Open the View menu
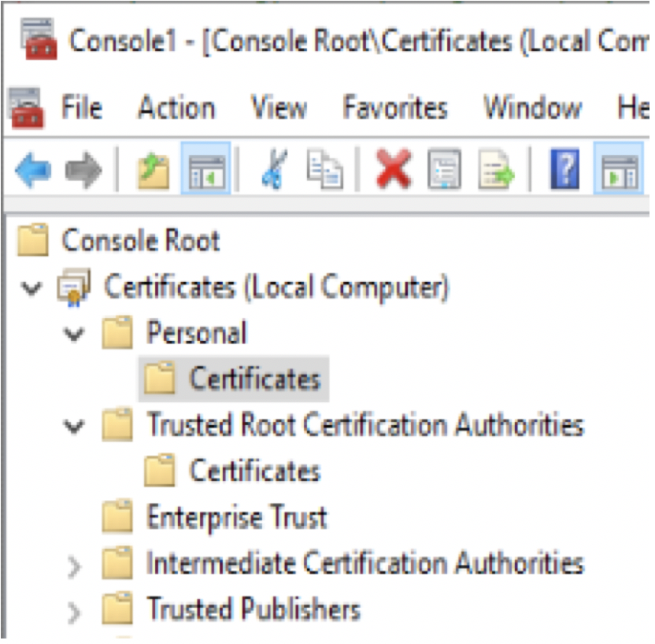The image size is (655, 644). pyautogui.click(x=279, y=107)
